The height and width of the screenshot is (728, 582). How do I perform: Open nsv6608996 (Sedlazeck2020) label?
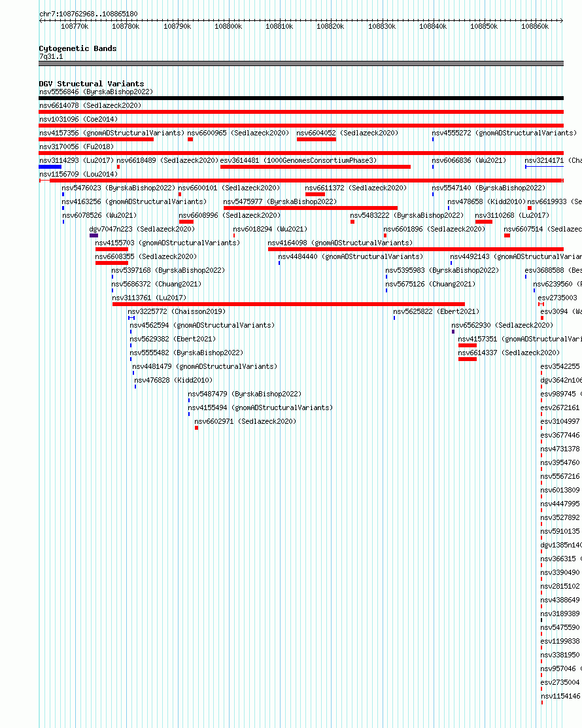point(230,215)
